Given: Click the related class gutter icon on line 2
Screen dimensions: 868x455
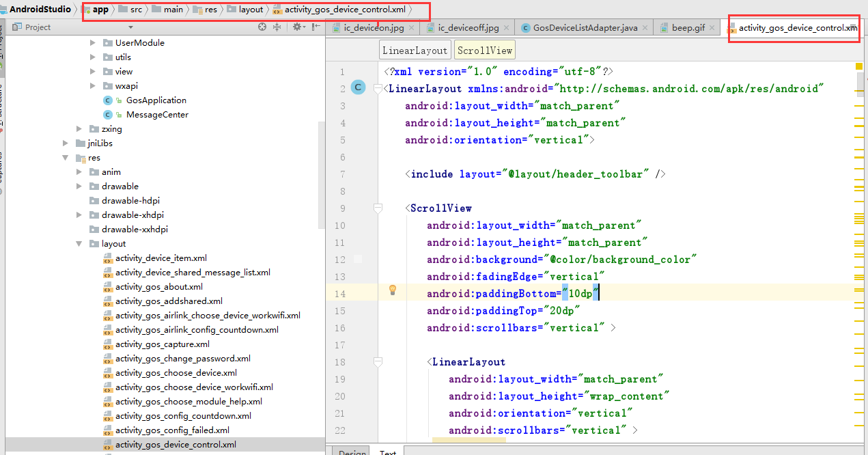Looking at the screenshot, I should [357, 87].
